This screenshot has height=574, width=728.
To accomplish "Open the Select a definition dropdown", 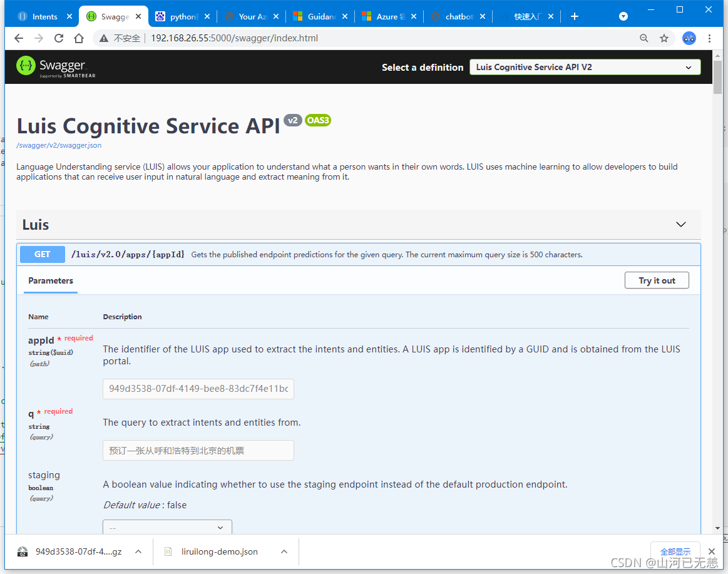I will [x=585, y=68].
